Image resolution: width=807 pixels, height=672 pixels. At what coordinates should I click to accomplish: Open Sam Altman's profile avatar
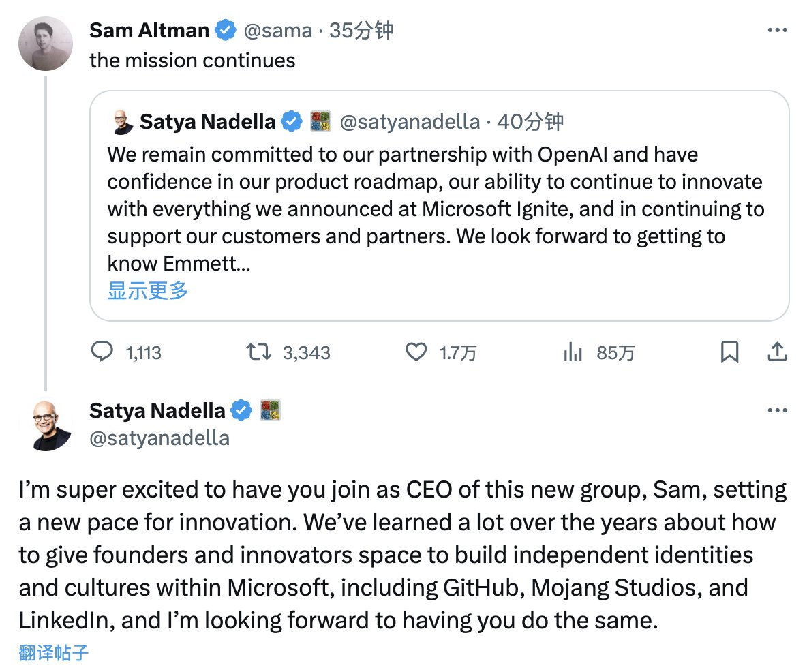[46, 44]
